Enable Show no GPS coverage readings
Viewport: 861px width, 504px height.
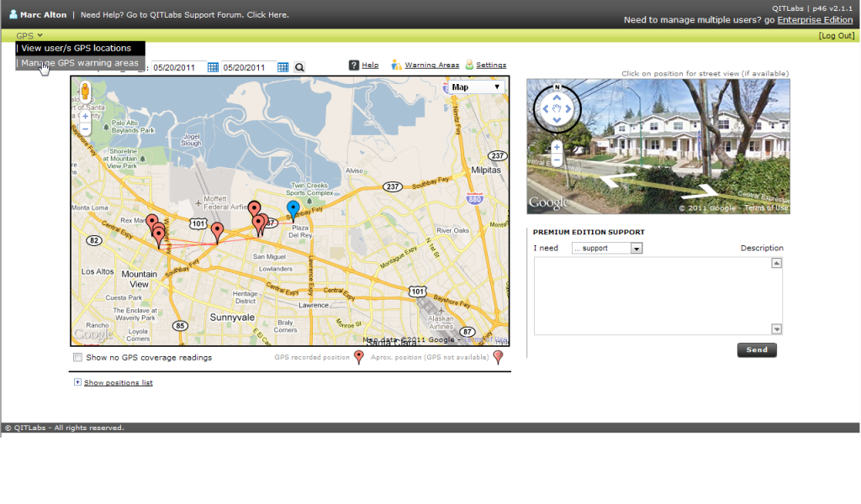coord(76,357)
